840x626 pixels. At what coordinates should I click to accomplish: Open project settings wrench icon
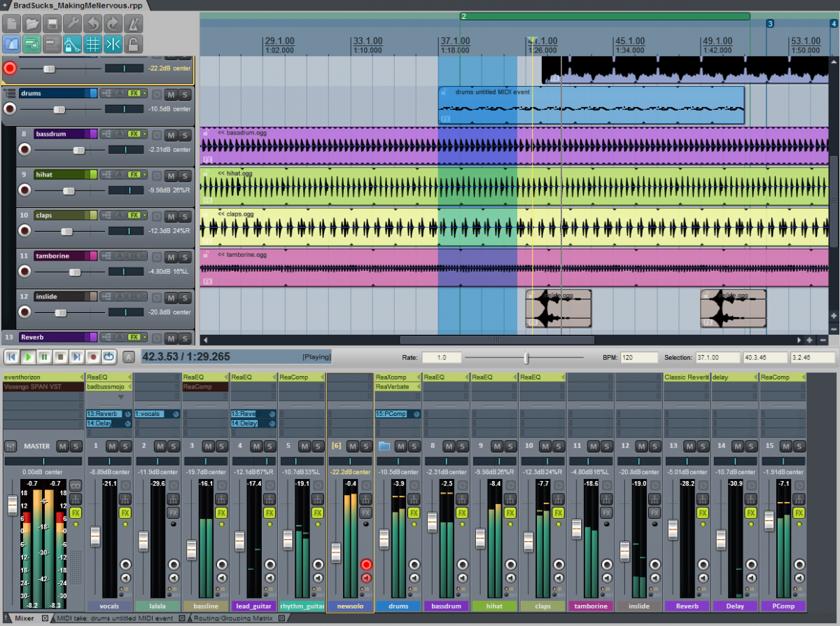72,24
